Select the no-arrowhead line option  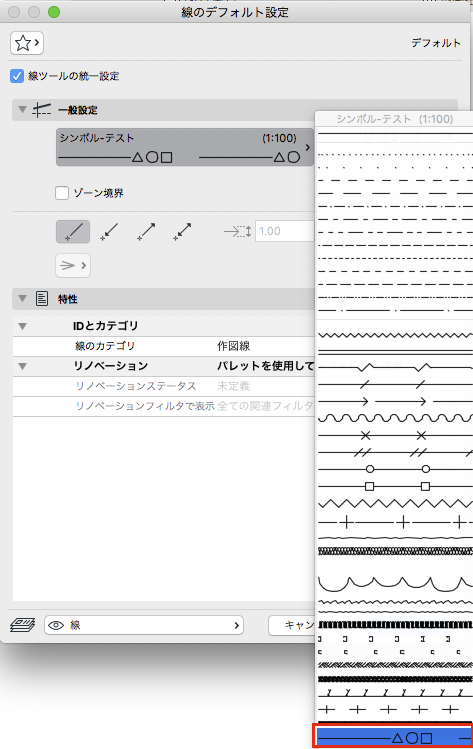(x=73, y=232)
